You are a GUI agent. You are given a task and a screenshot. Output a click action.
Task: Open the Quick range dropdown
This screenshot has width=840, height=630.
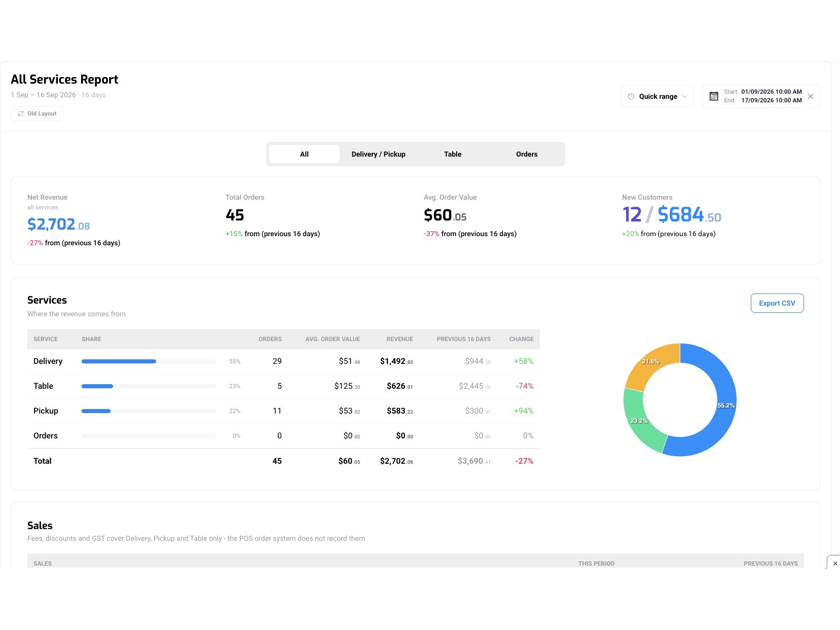click(x=657, y=96)
